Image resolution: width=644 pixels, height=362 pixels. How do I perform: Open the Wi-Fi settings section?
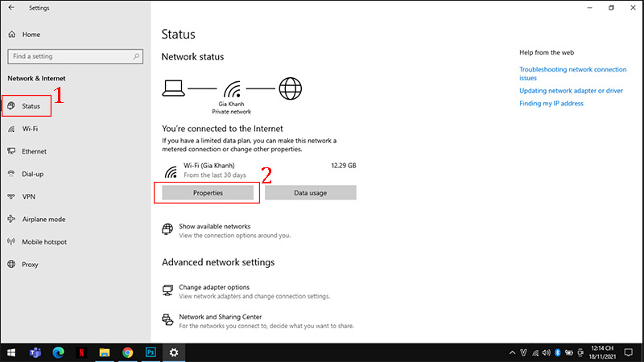pyautogui.click(x=30, y=129)
